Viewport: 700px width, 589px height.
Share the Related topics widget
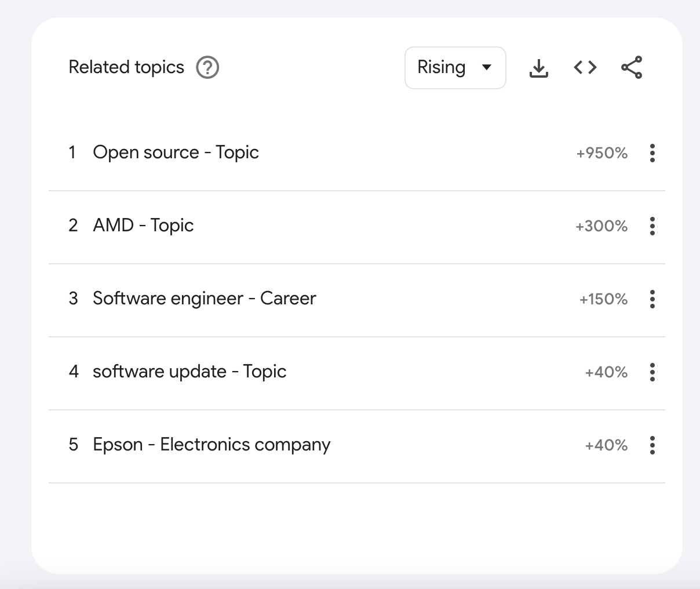pos(632,67)
